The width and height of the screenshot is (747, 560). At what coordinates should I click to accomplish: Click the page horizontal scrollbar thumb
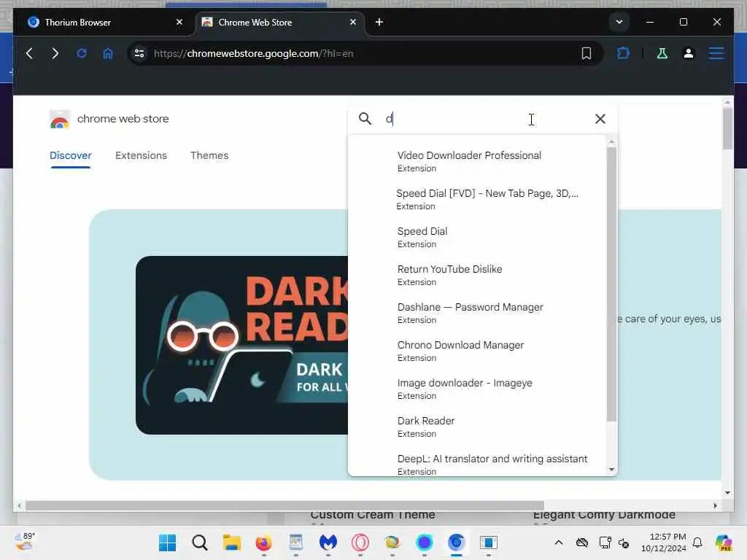pos(285,505)
